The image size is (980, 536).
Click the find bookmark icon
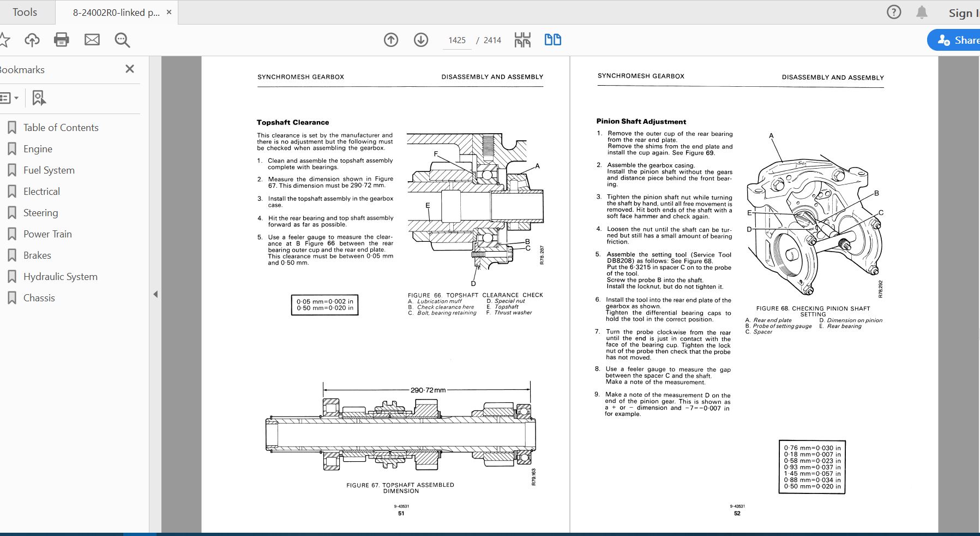coord(39,98)
